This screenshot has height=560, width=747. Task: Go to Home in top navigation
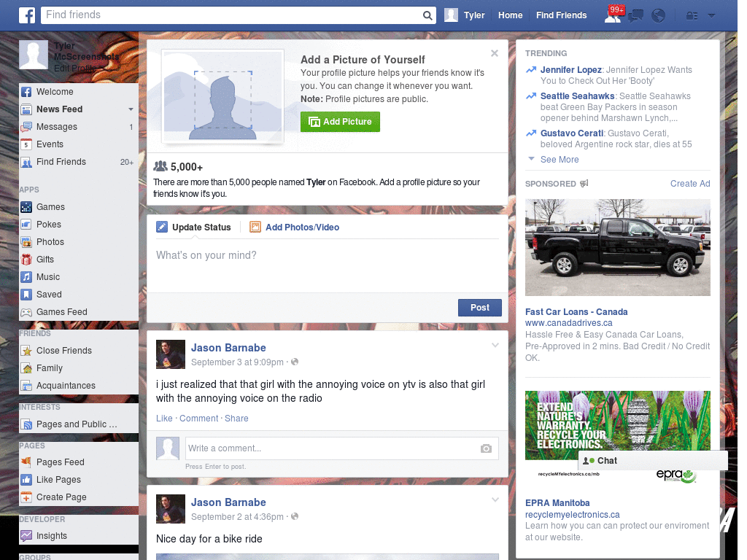pos(510,15)
